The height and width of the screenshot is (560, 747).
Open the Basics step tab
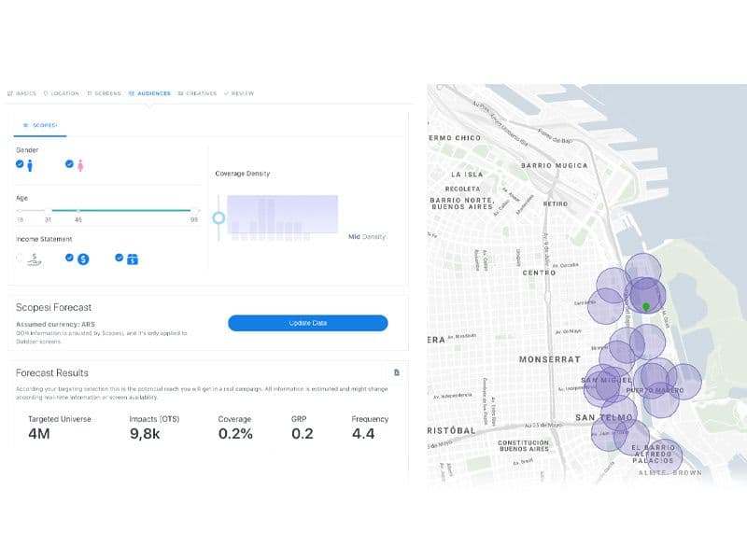22,93
